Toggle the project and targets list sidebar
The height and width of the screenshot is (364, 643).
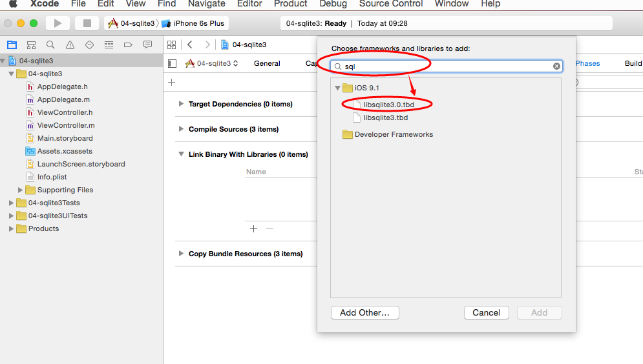(x=173, y=63)
